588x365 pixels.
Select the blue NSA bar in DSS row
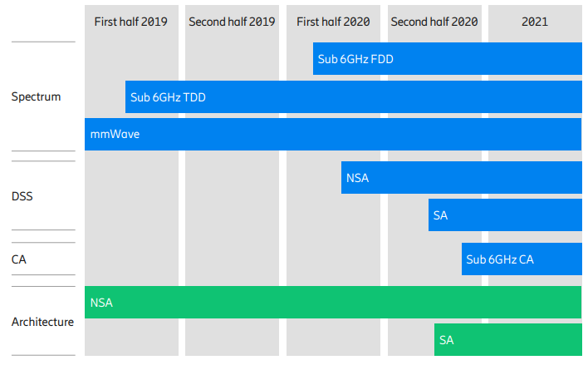coord(461,177)
